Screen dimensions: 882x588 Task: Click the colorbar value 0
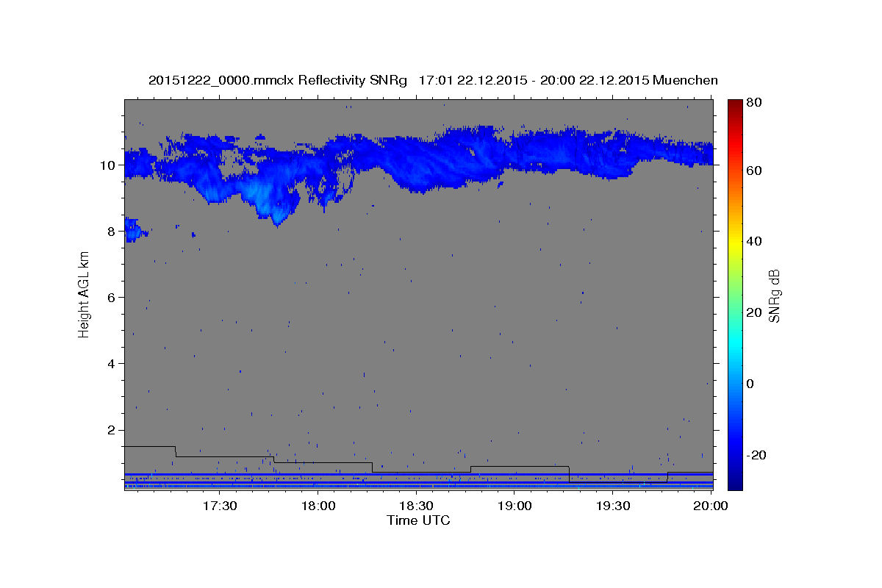tap(750, 384)
